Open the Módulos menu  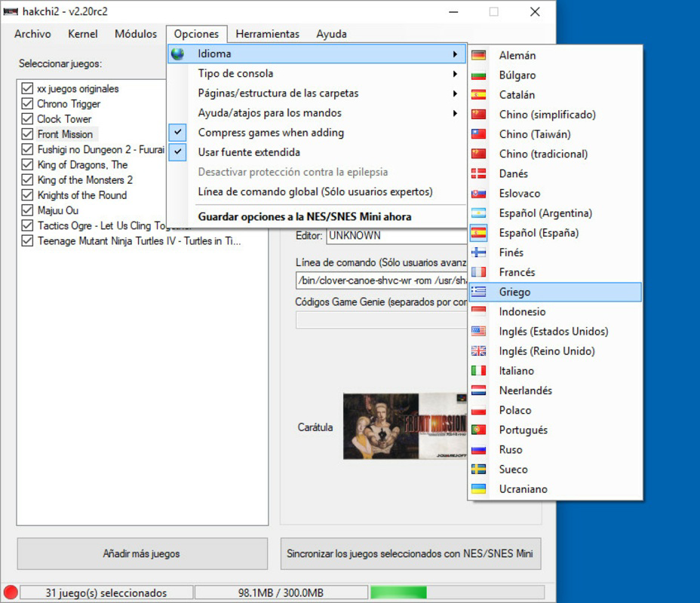pyautogui.click(x=136, y=34)
